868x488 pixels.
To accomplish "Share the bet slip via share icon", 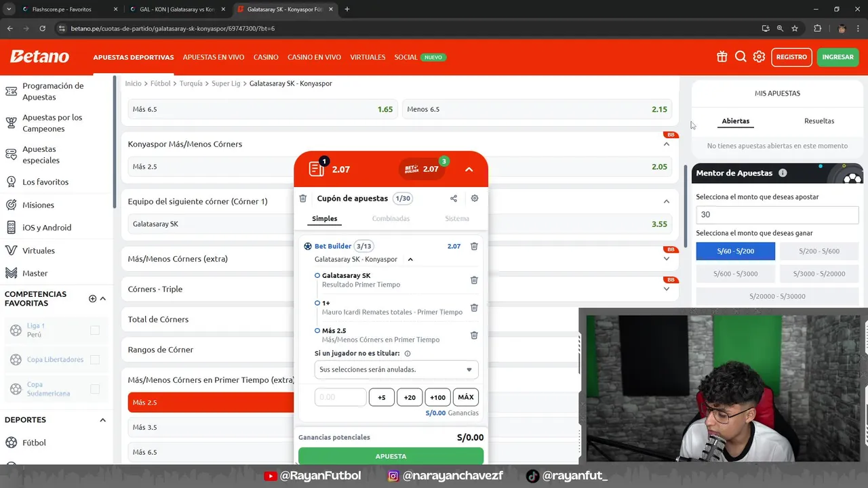I will 454,199.
